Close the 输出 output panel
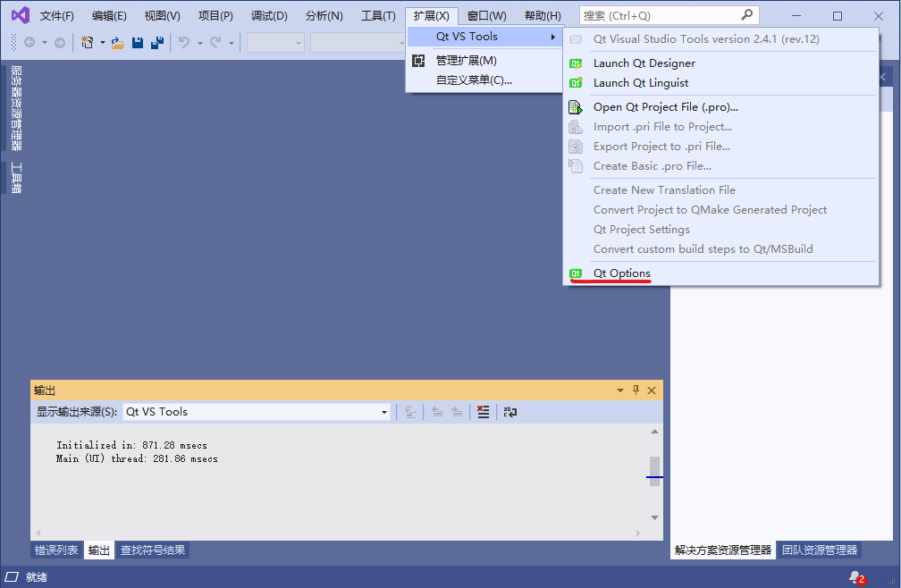The image size is (901, 588). tap(652, 391)
